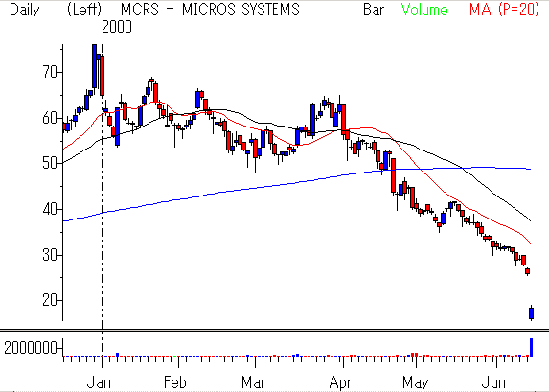Click the red MA (P=20) legend
The width and height of the screenshot is (549, 392).
pyautogui.click(x=504, y=10)
